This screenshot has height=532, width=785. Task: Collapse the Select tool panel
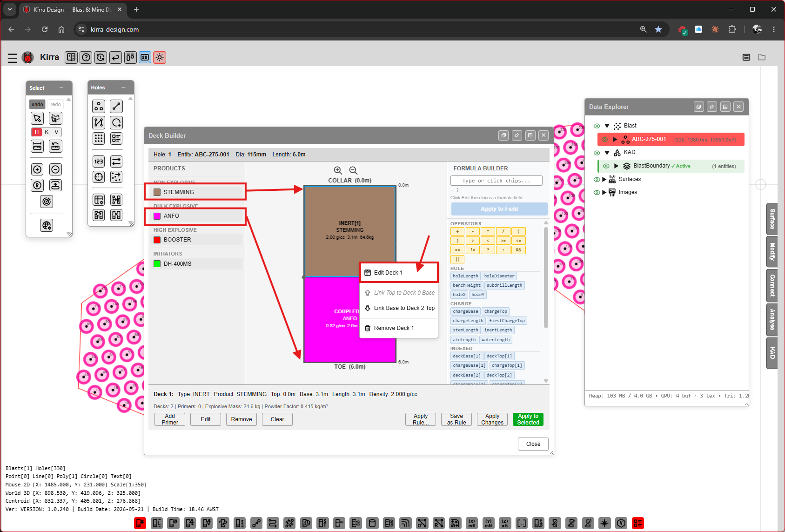tap(61, 88)
